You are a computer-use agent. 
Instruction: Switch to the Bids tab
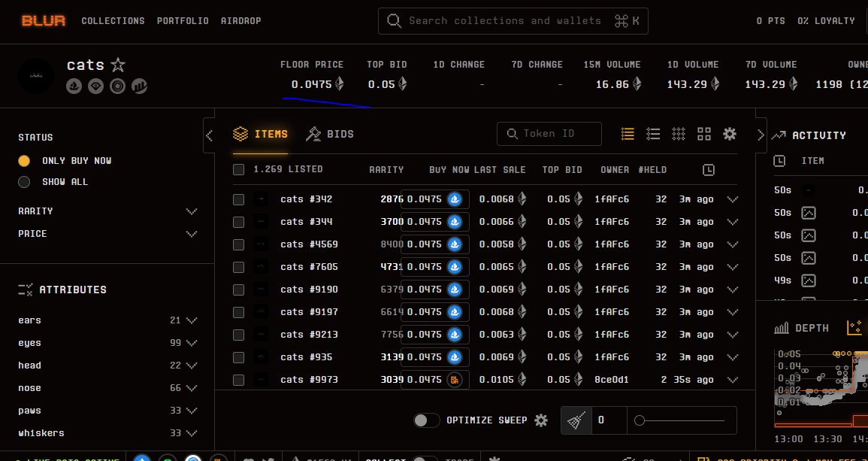pos(330,134)
